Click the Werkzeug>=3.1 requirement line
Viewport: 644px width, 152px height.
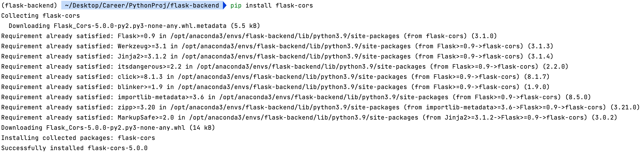[x=277, y=46]
